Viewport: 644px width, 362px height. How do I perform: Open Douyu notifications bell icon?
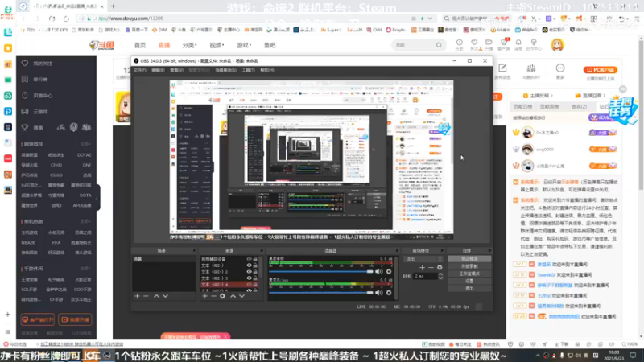(x=518, y=43)
